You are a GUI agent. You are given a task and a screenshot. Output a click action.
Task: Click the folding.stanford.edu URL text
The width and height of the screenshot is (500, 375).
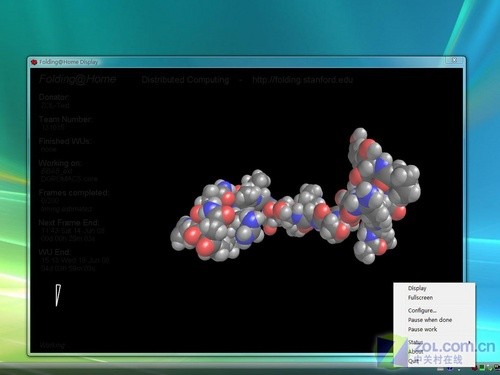tap(302, 80)
